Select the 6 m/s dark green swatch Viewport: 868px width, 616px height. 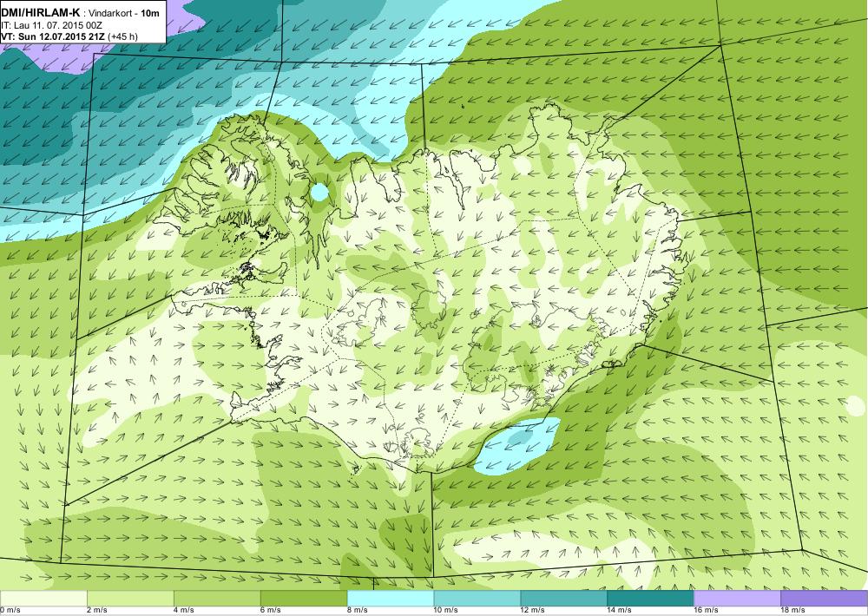pyautogui.click(x=303, y=599)
